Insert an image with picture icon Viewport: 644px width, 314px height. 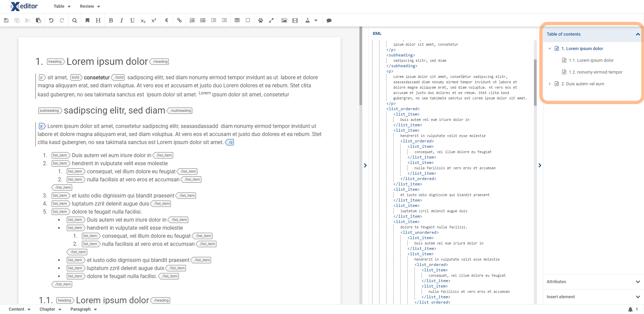284,20
